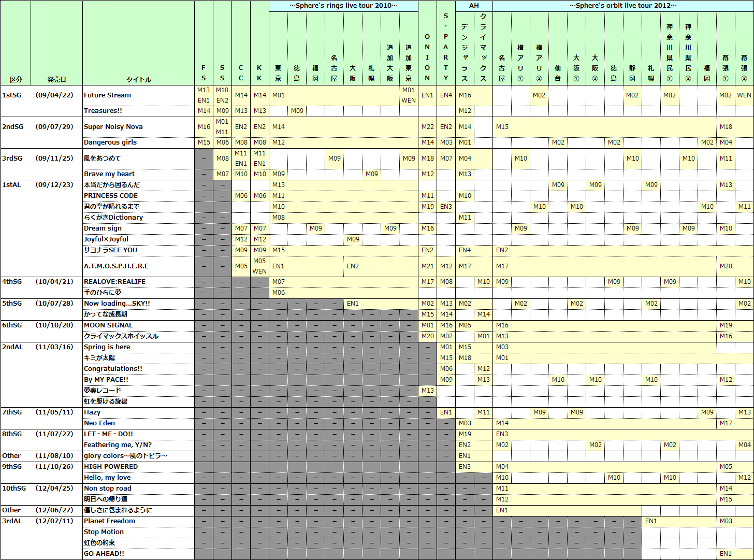Click the AH group header

pyautogui.click(x=474, y=6)
